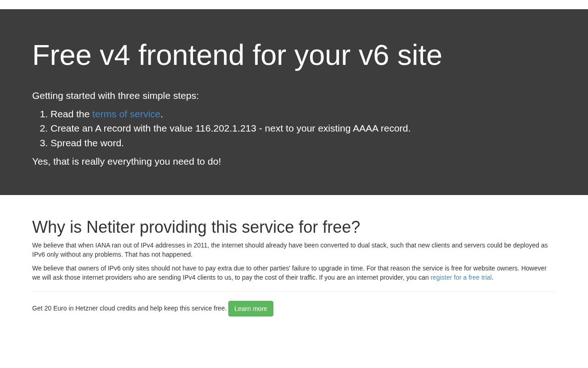
Task: Open the terms of service link
Action: pos(126,114)
